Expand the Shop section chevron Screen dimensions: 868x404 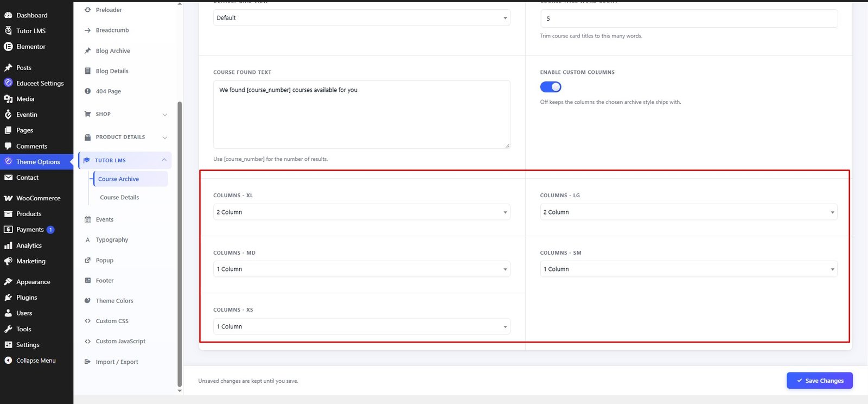(165, 115)
